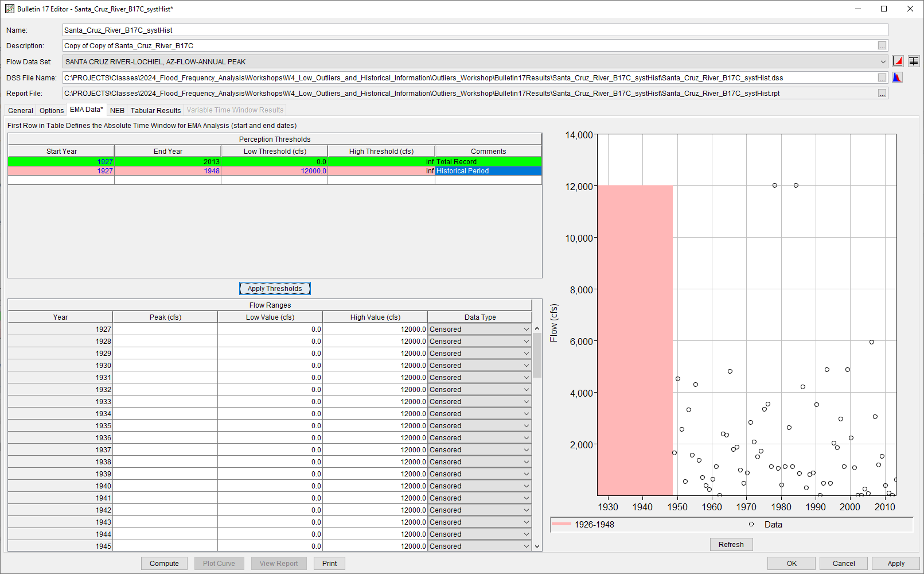Click Low Value cell for year 1932
Viewport: 924px width, 574px height.
pyautogui.click(x=270, y=390)
